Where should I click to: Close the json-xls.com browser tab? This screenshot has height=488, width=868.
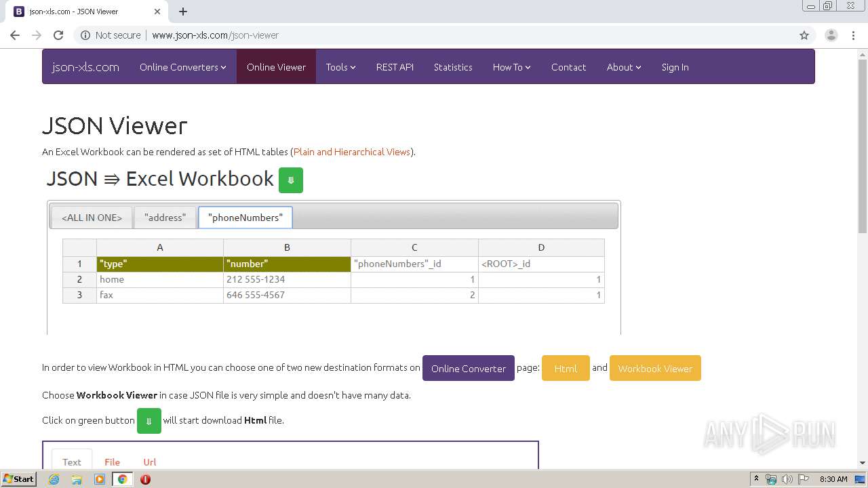(157, 12)
